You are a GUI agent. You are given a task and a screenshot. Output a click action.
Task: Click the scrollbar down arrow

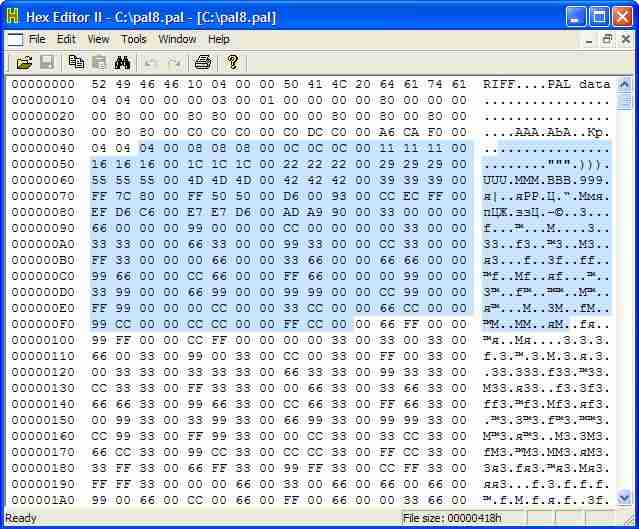click(624, 498)
